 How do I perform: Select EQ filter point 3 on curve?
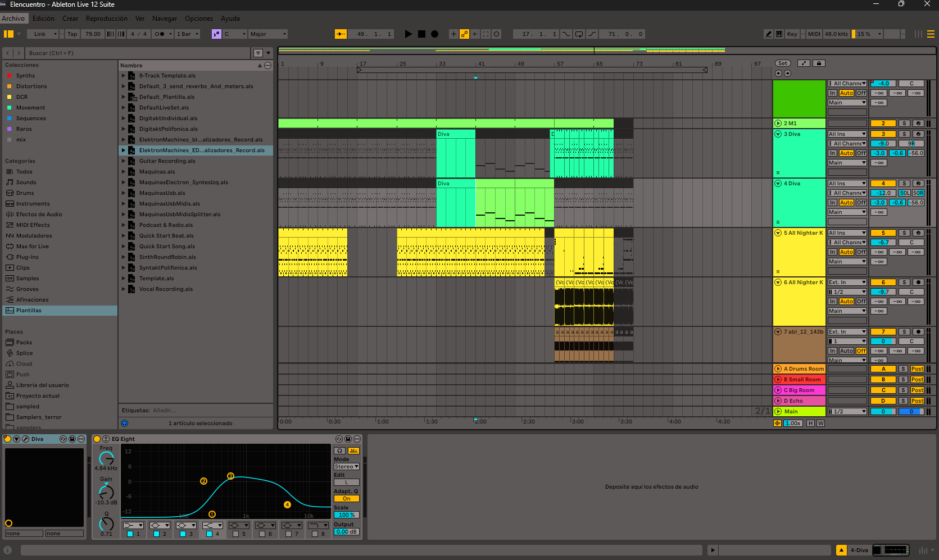[230, 476]
